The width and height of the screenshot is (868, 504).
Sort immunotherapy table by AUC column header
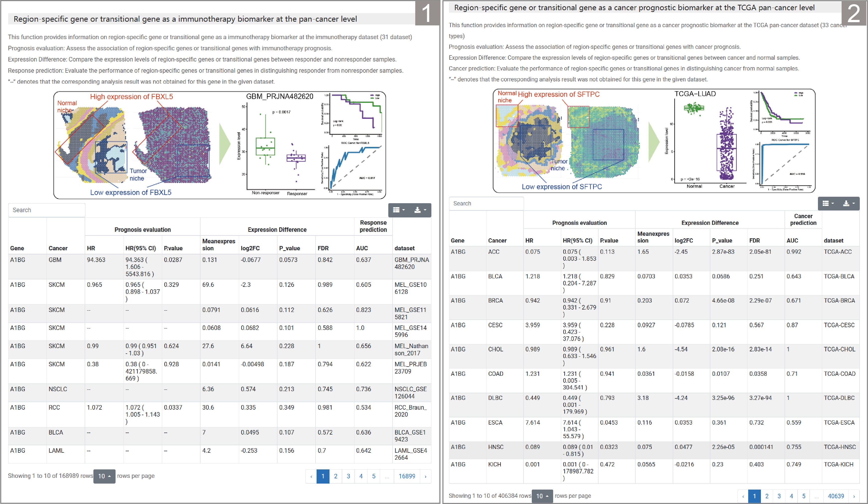(362, 248)
